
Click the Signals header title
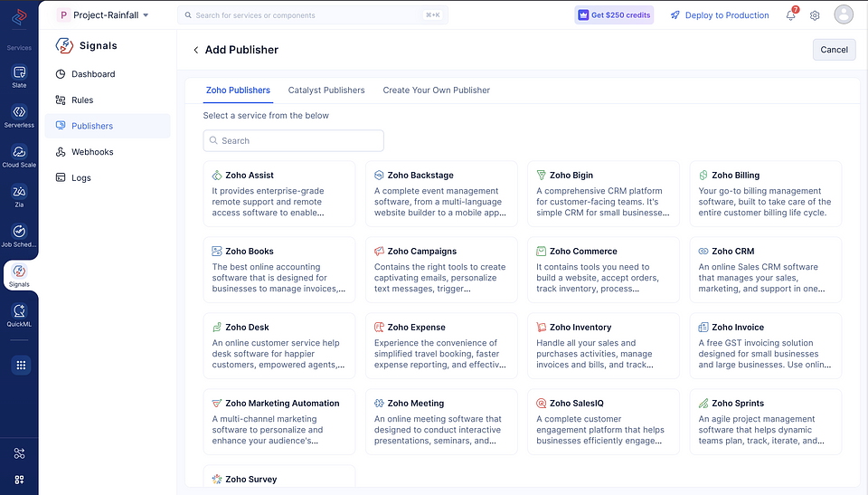98,45
